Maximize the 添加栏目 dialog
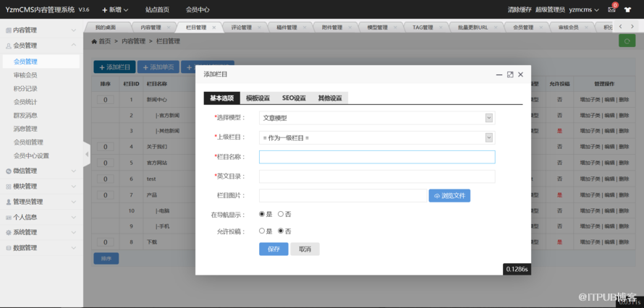 click(x=510, y=74)
